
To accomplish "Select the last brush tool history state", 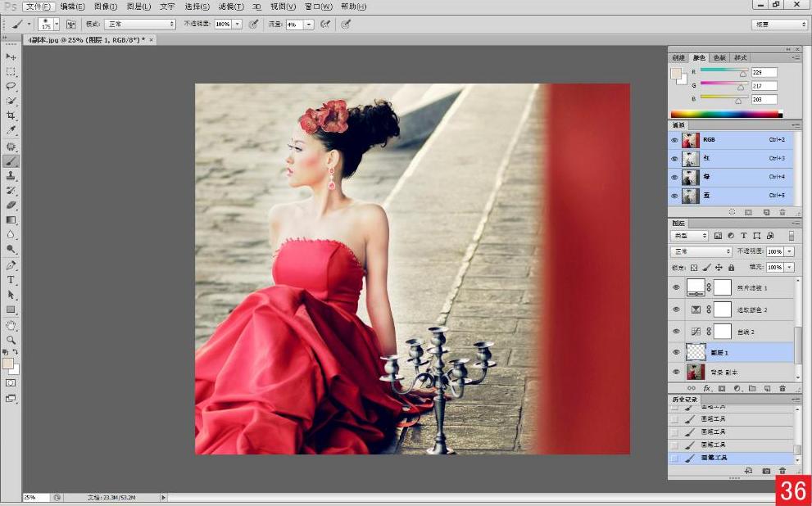I will [731, 458].
